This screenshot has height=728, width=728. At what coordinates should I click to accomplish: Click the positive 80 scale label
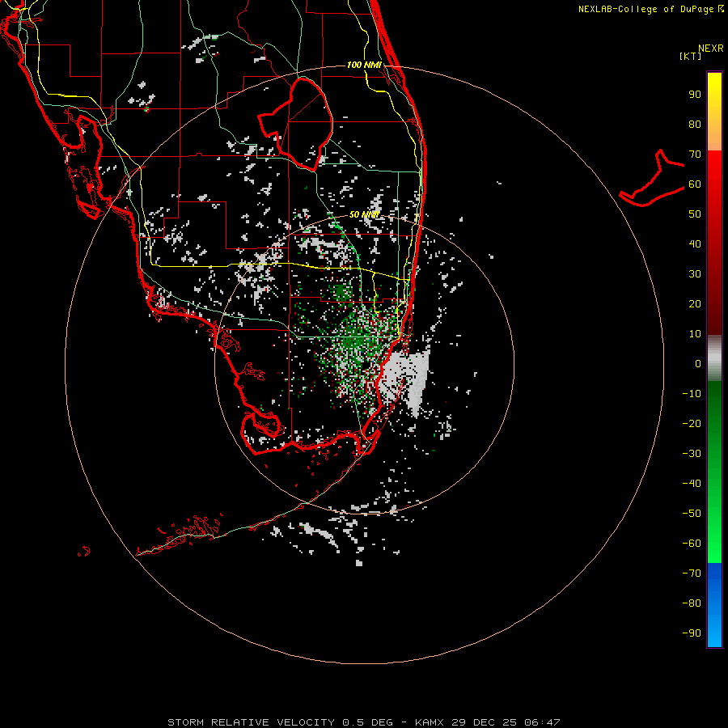695,125
